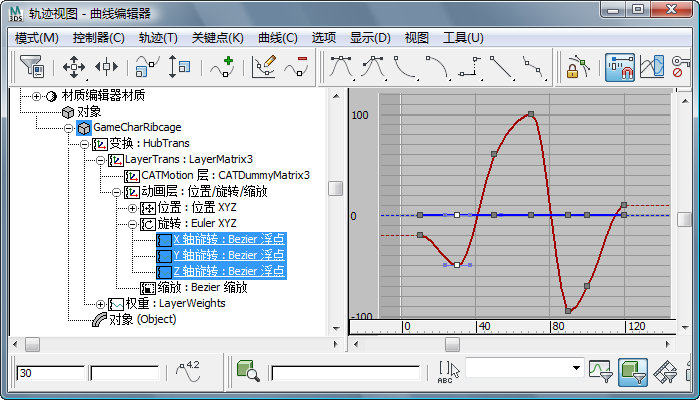
Task: Open the 曲线(C) menu
Action: (278, 38)
